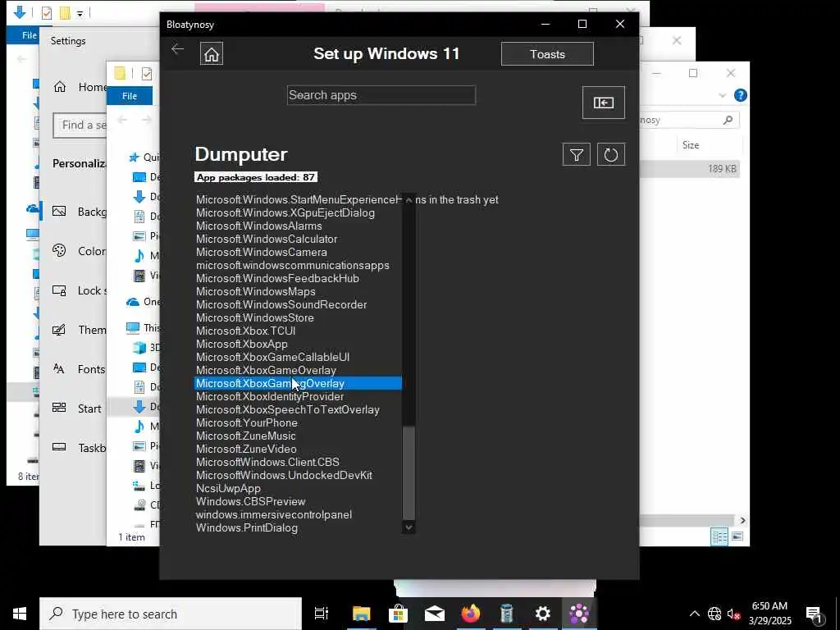Screen dimensions: 840x630
Task: Select Microsoft.WindowsCamera package
Action: (262, 253)
